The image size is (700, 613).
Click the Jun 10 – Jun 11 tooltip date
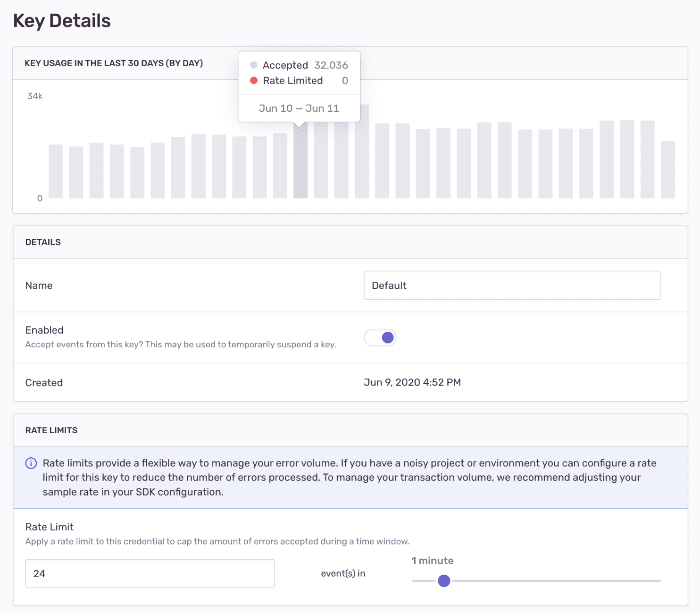click(x=299, y=109)
